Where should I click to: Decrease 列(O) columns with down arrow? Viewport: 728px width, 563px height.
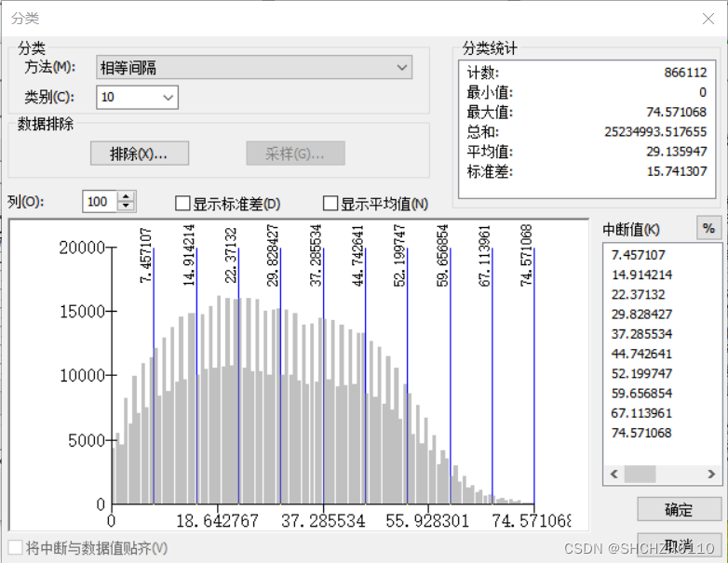(x=126, y=207)
